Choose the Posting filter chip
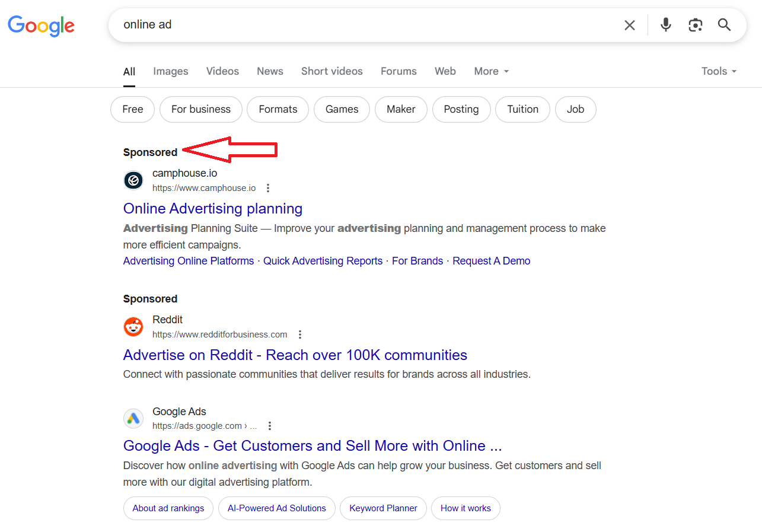 pyautogui.click(x=461, y=109)
